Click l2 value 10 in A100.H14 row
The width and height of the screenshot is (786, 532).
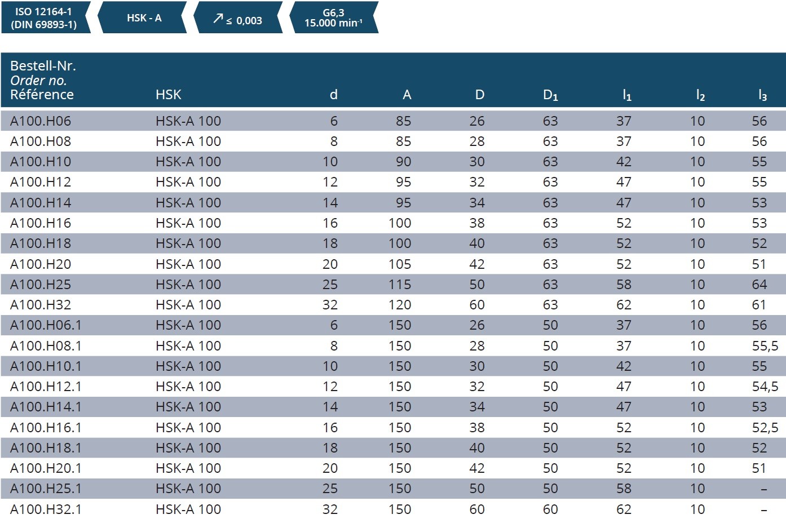(697, 203)
